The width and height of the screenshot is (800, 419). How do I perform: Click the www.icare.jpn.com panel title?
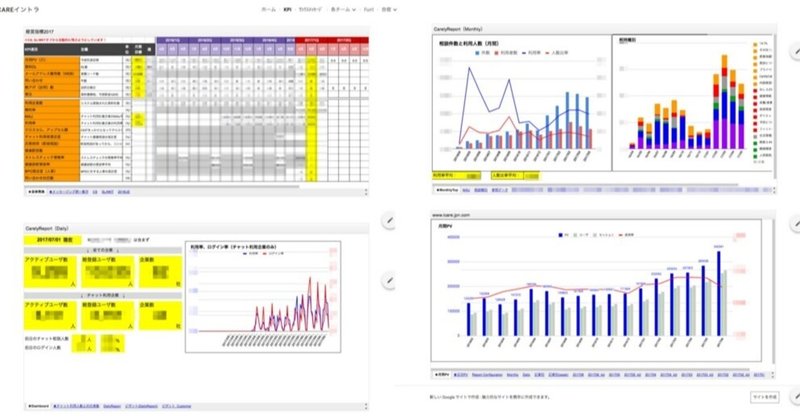pos(451,215)
